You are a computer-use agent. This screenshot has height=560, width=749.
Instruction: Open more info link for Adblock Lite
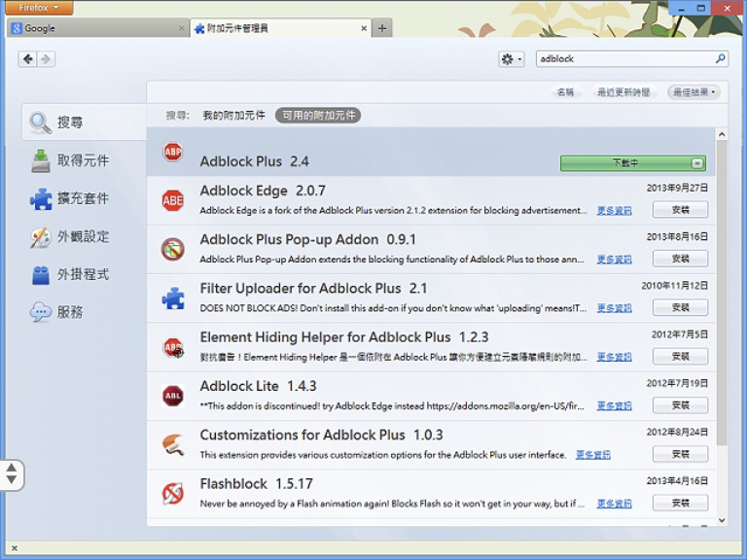615,405
